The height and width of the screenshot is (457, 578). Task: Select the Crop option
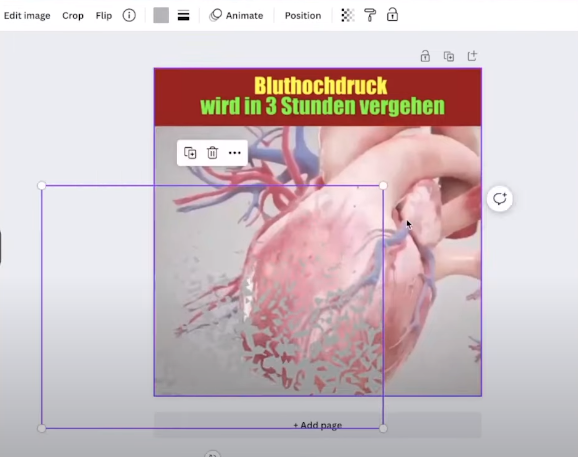(x=73, y=16)
